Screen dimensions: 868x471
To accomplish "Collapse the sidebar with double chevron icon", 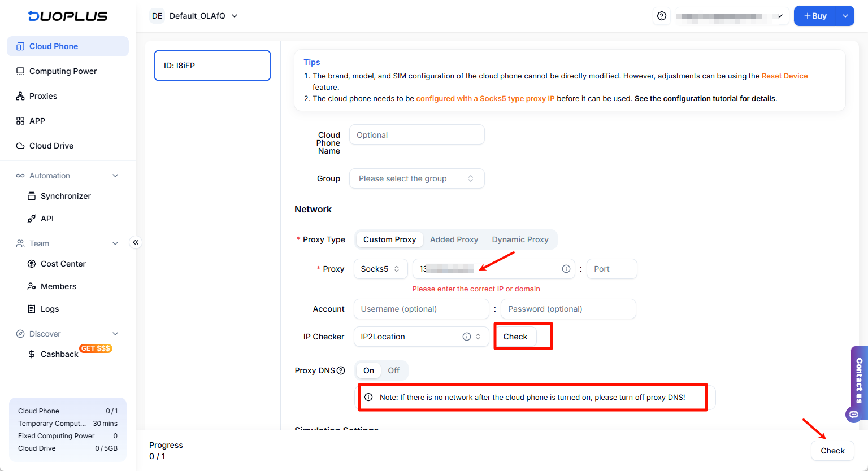I will [136, 242].
